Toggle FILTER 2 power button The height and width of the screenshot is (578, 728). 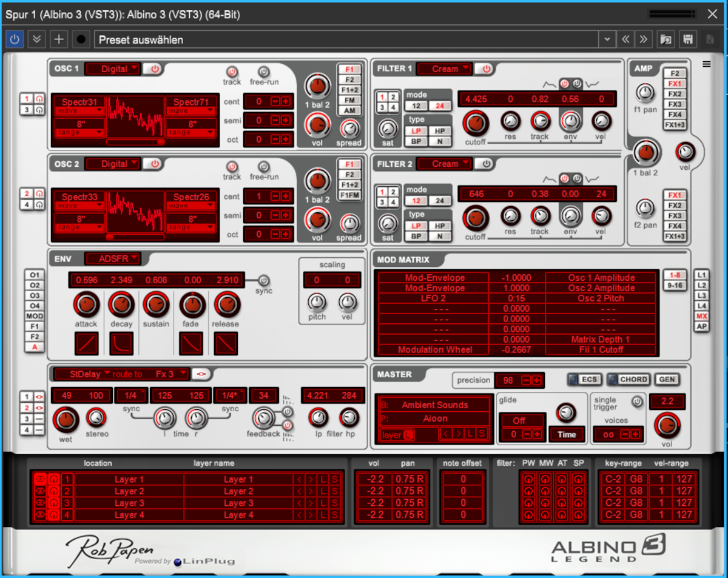485,164
